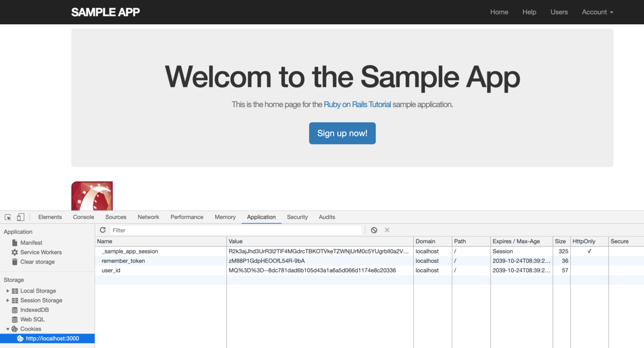
Task: Toggle the device toolbar icon
Action: pyautogui.click(x=20, y=217)
